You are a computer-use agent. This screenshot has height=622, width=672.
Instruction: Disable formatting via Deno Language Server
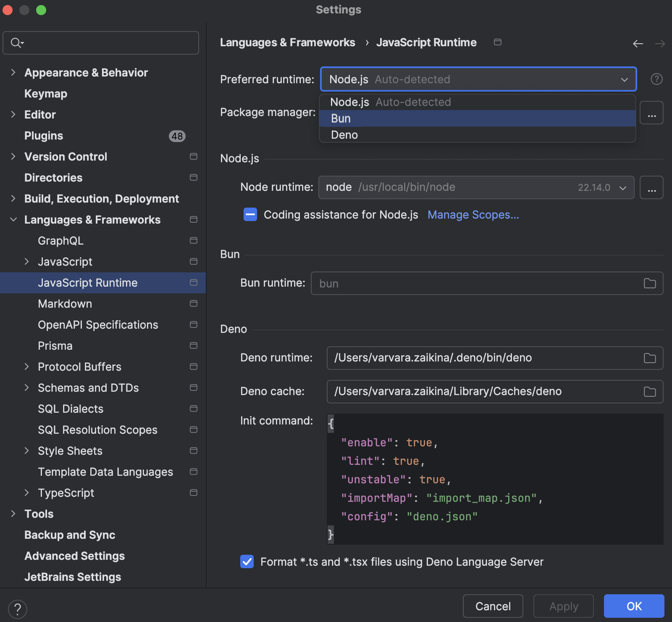click(247, 561)
